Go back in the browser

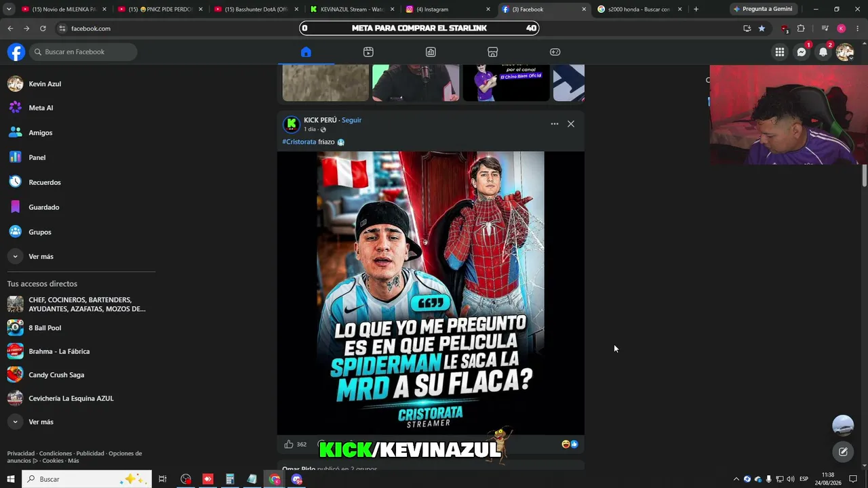pos(10,28)
